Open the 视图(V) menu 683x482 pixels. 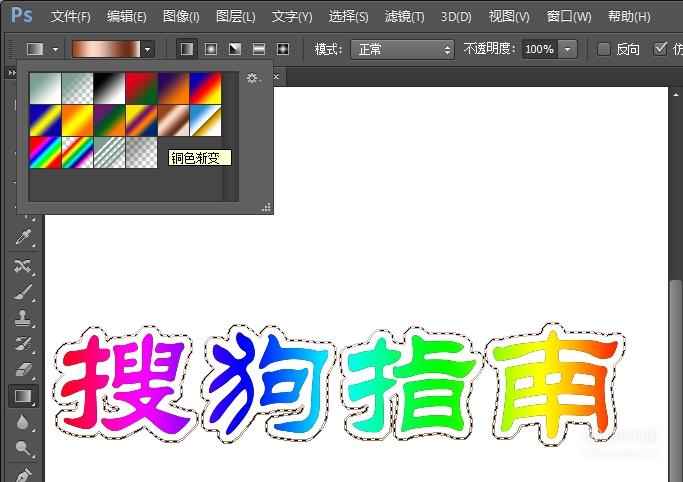point(509,17)
